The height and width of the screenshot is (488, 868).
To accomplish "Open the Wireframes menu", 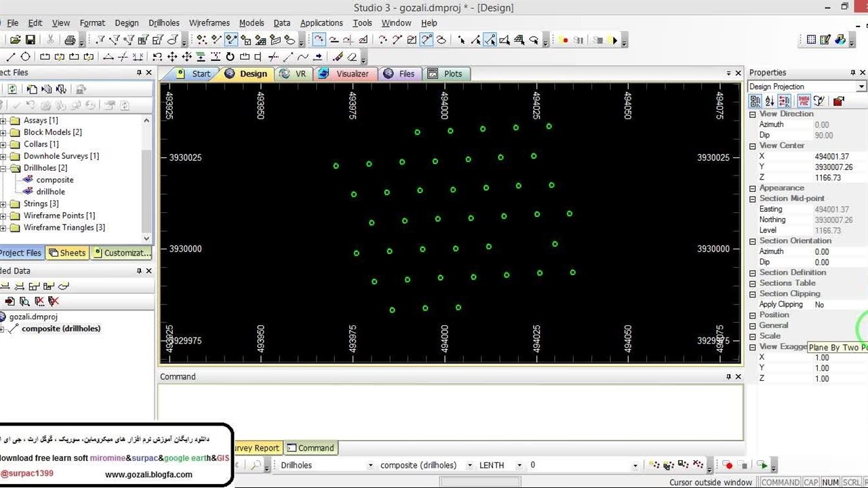I will point(209,22).
